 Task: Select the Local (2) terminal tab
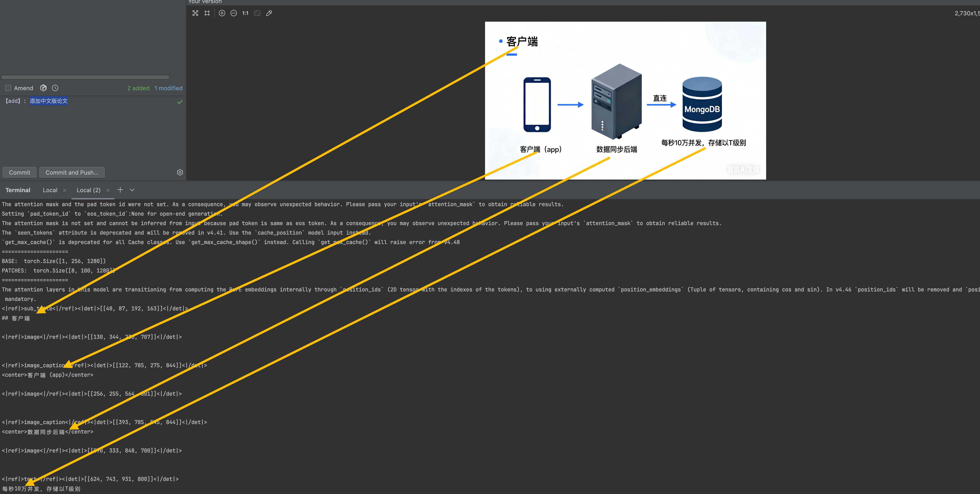tap(88, 191)
